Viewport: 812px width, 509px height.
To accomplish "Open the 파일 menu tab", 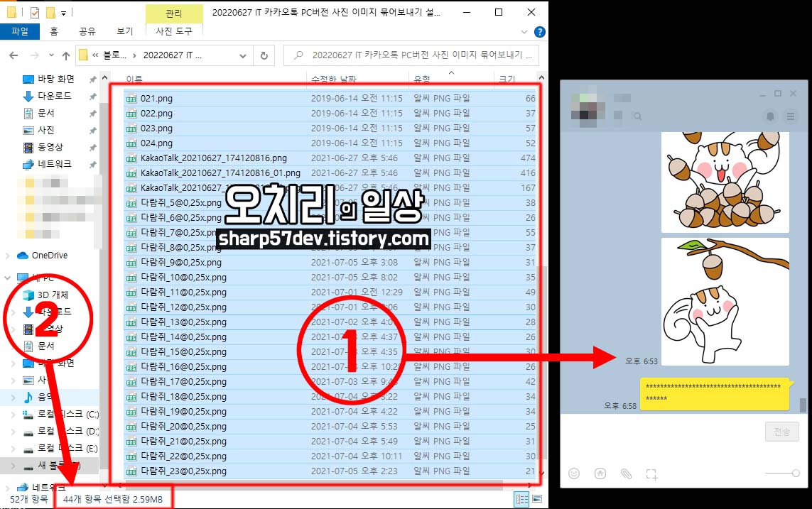I will coord(20,31).
